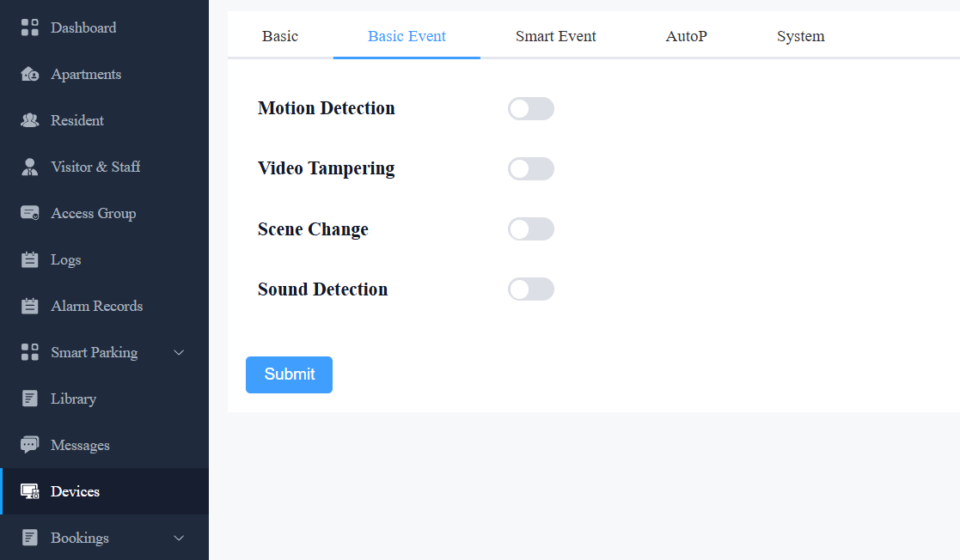Enable the Sound Detection toggle
The height and width of the screenshot is (560, 960).
tap(531, 289)
